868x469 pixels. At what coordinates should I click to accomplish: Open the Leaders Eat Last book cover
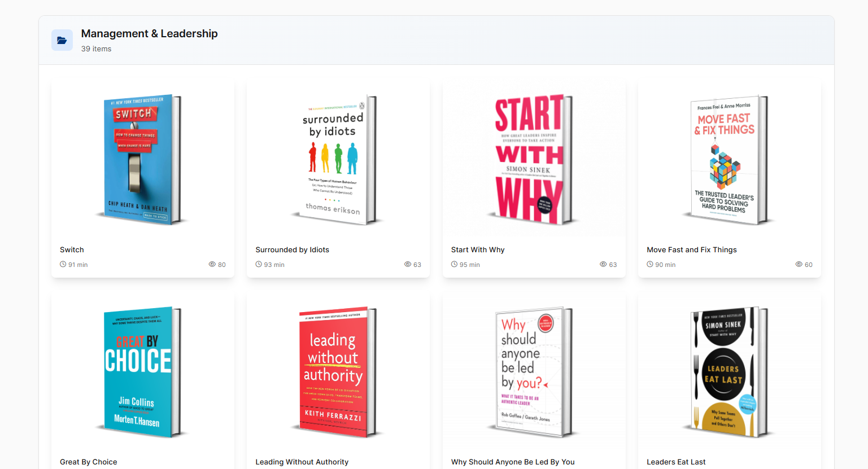tap(729, 372)
